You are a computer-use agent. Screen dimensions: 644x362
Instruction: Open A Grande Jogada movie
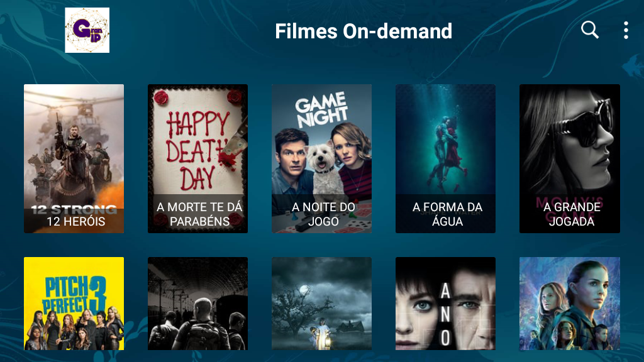click(570, 158)
